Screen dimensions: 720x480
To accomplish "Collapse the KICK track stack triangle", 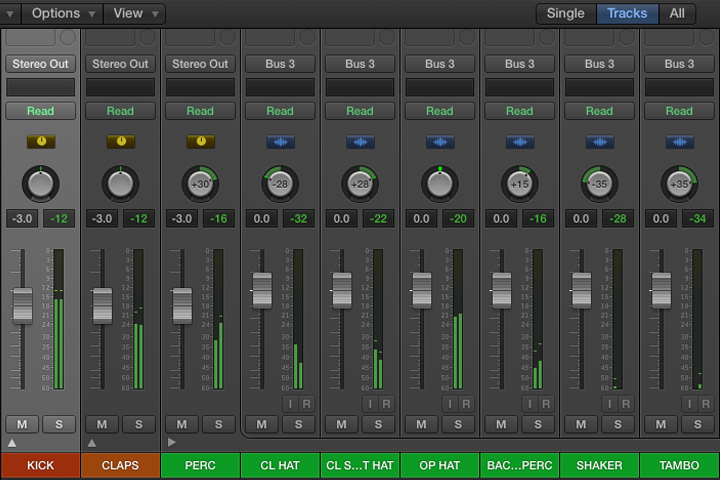I will 12,443.
